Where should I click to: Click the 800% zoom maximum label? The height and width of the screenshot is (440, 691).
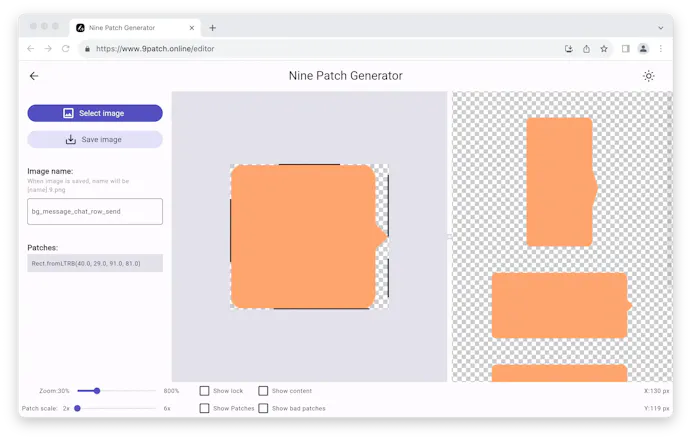171,391
